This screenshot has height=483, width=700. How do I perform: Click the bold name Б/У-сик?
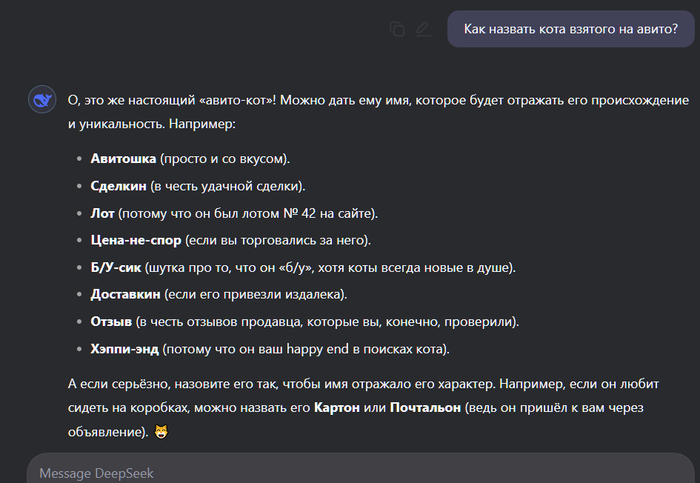(x=116, y=267)
